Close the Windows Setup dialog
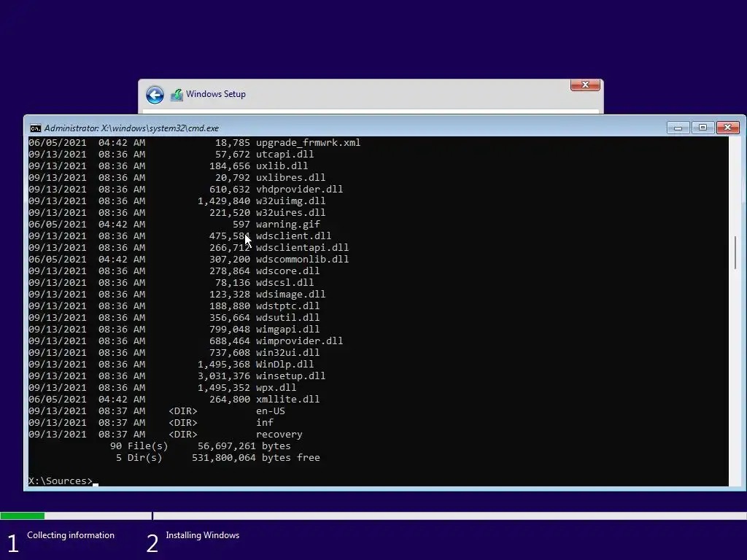 coord(585,85)
